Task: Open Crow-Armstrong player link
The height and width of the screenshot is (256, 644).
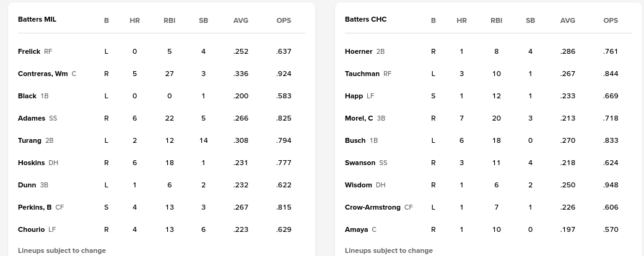Action: pos(373,207)
